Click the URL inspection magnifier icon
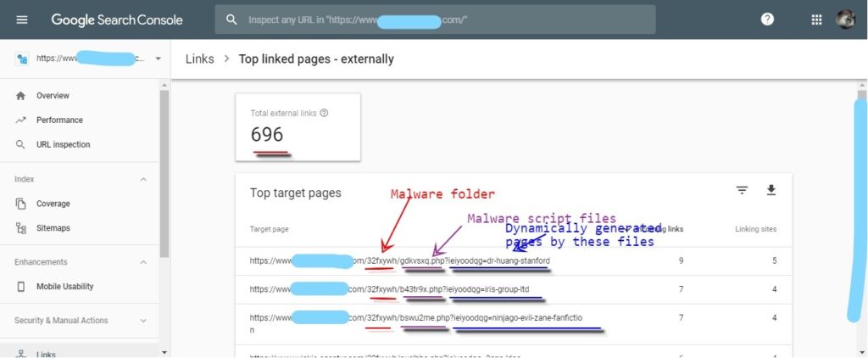The image size is (868, 358). tap(20, 144)
